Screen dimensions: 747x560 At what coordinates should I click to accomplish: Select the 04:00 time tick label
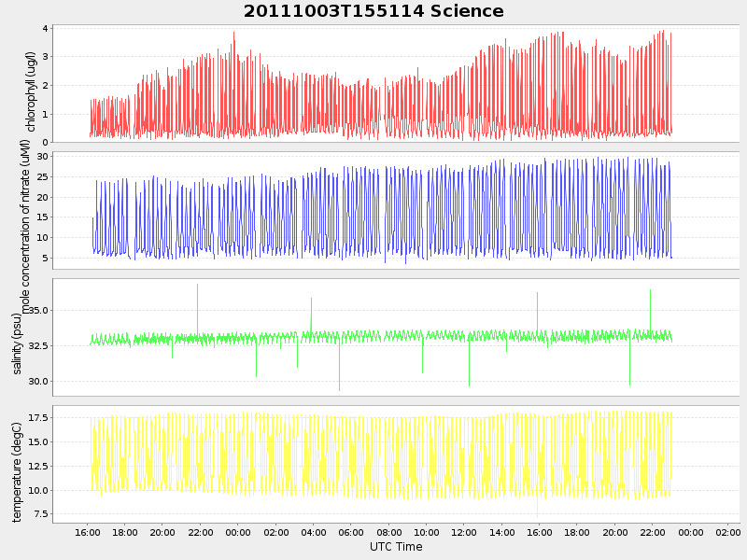[314, 533]
